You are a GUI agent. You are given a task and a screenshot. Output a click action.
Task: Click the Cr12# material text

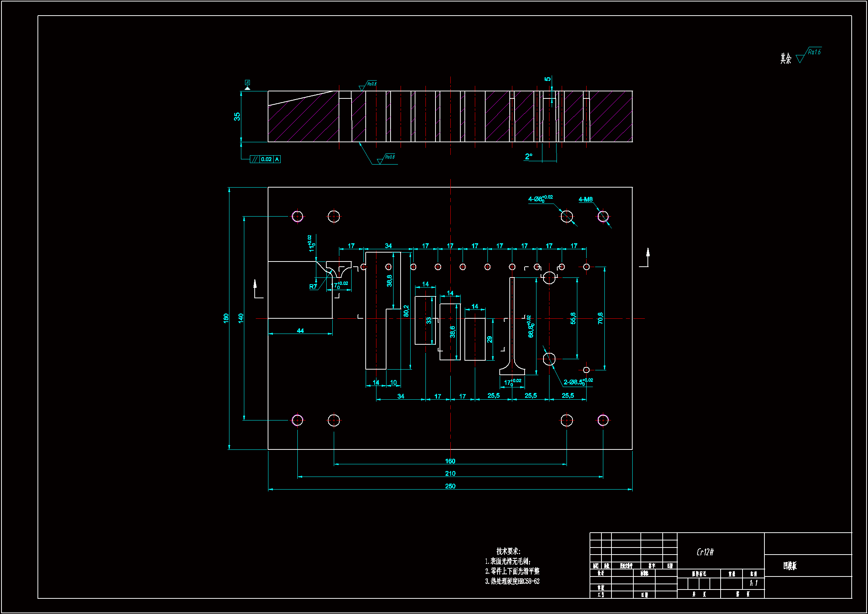[x=705, y=552]
